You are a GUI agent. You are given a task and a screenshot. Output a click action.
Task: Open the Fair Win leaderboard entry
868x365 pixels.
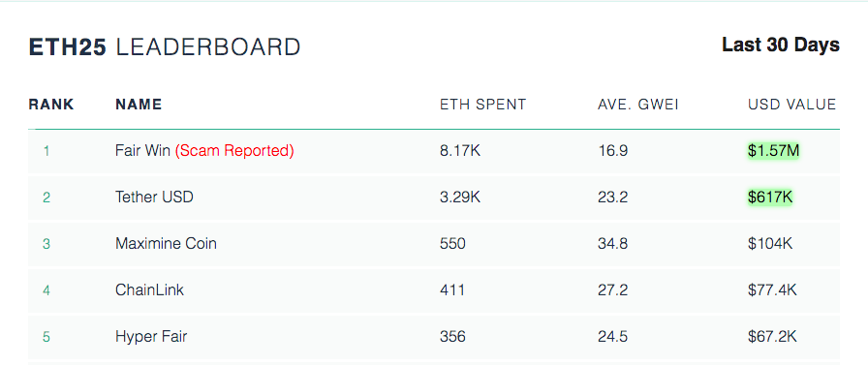tap(142, 150)
